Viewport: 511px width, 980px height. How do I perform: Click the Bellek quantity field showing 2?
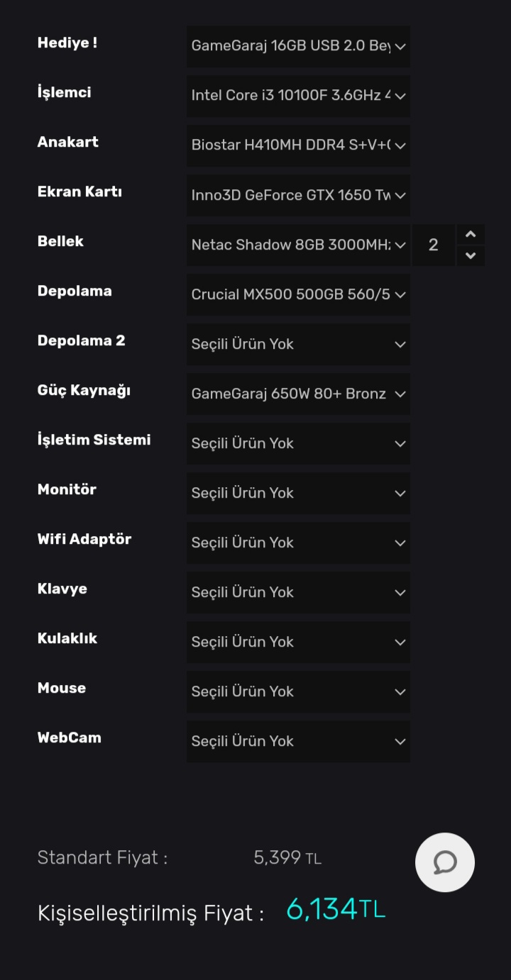pyautogui.click(x=433, y=245)
